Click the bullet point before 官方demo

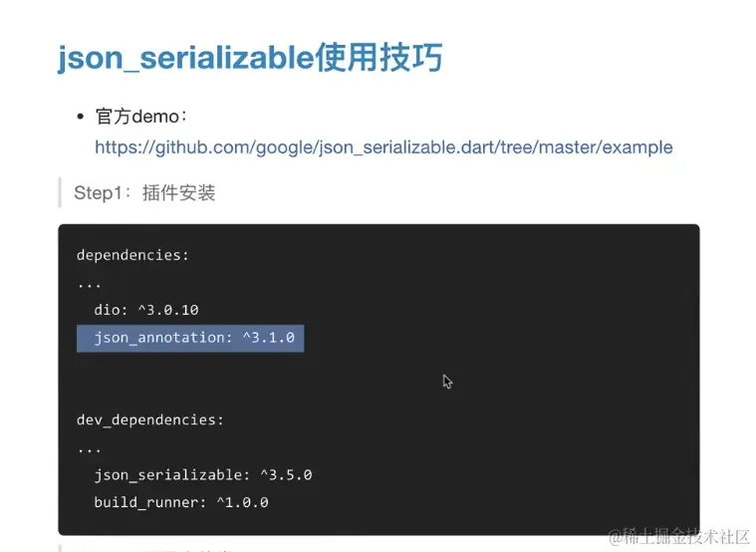(x=80, y=117)
